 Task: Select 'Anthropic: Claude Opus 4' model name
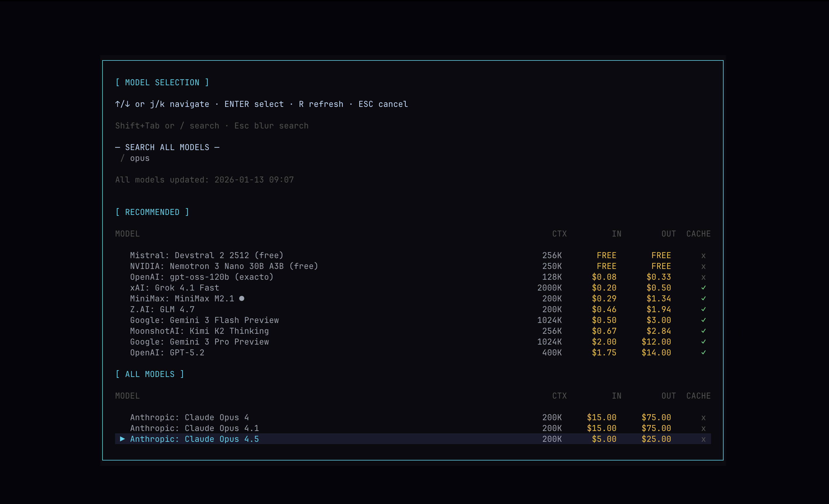(x=189, y=417)
